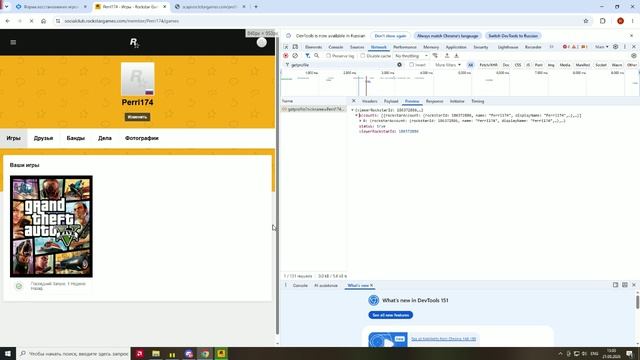Viewport: 640px width, 360px height.
Task: Open network settings gear icon
Action: pos(633,56)
